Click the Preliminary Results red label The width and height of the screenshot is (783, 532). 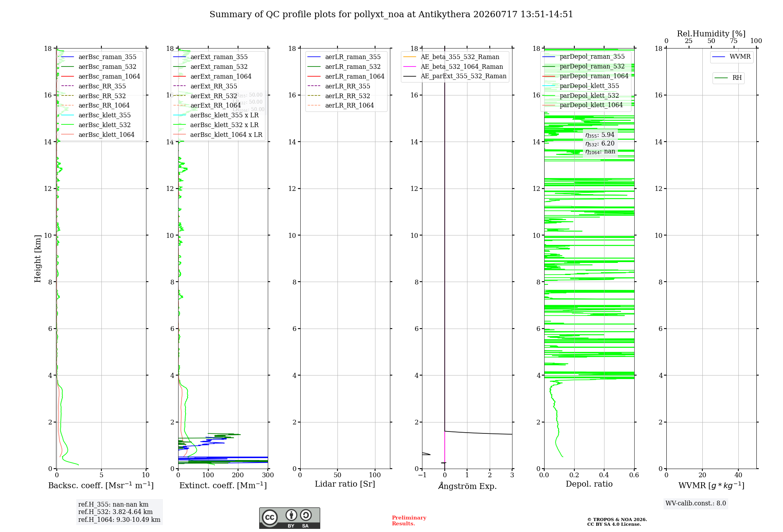click(x=409, y=521)
